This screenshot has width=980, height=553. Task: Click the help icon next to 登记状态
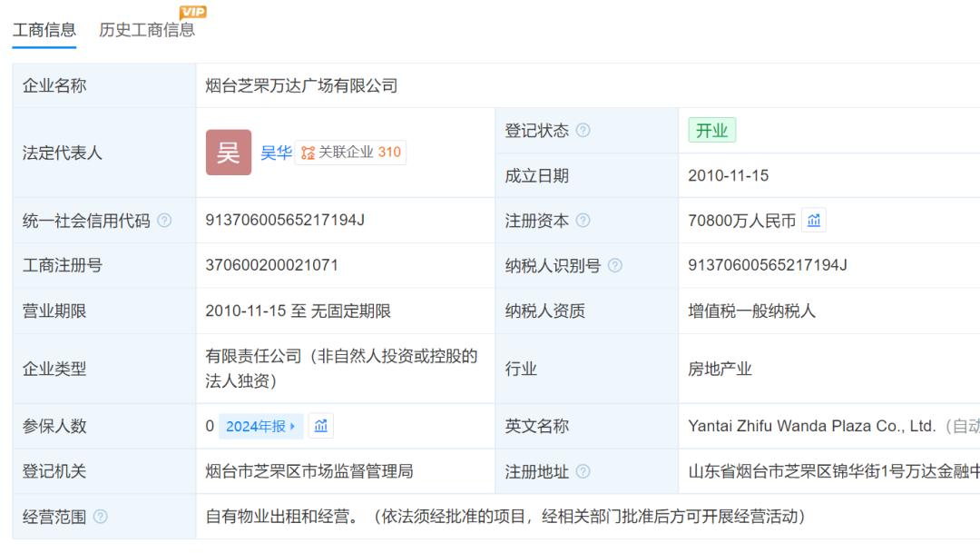[583, 130]
